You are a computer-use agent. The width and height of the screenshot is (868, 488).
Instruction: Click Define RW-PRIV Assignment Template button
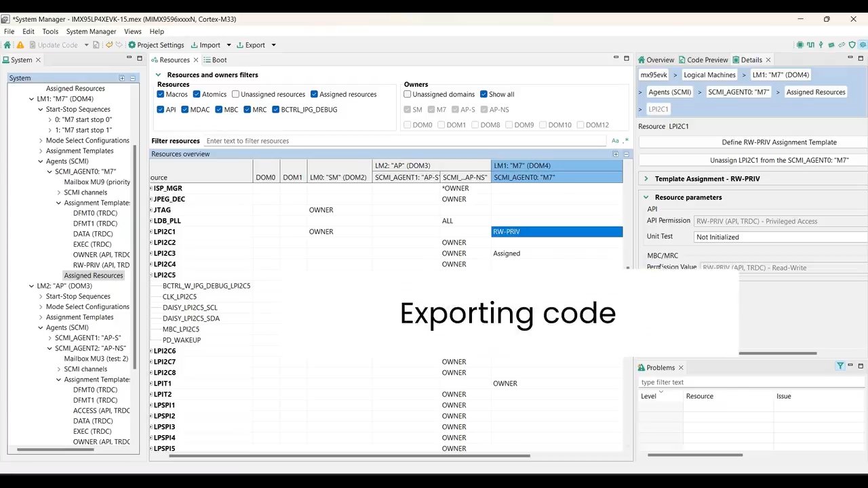click(x=753, y=142)
